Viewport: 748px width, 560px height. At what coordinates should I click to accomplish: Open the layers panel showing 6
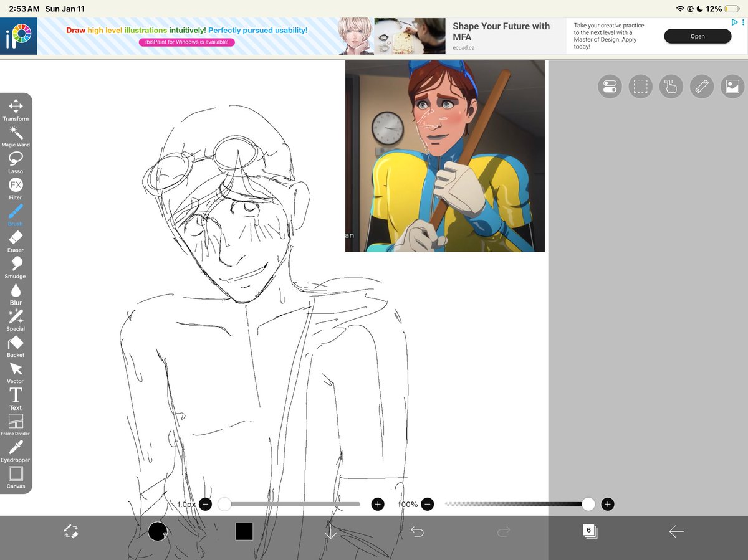tap(590, 531)
